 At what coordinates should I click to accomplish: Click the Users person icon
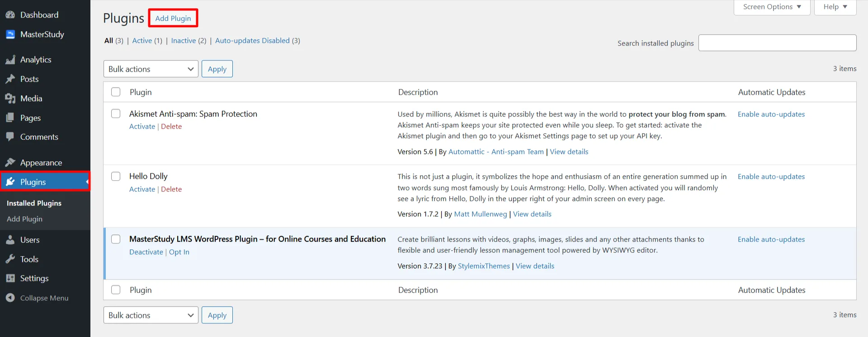pyautogui.click(x=10, y=240)
